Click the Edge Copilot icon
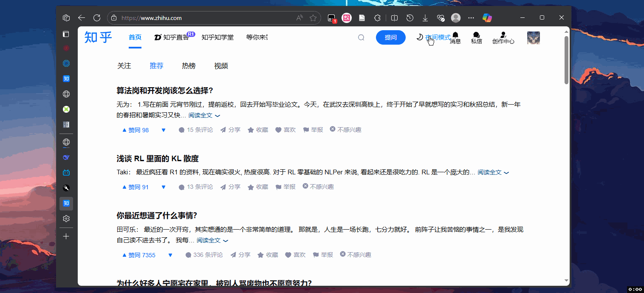644x293 pixels. (x=487, y=18)
